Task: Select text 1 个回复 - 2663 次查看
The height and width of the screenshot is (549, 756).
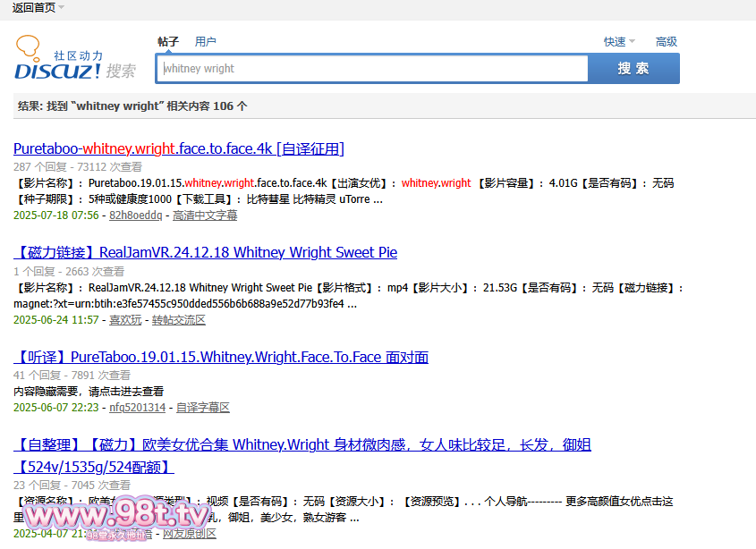Action: 69,272
